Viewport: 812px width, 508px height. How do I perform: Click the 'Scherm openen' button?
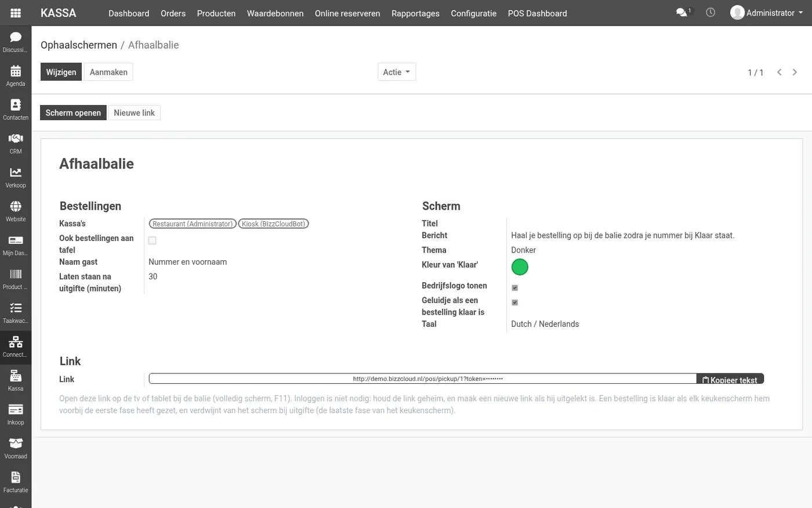click(73, 113)
